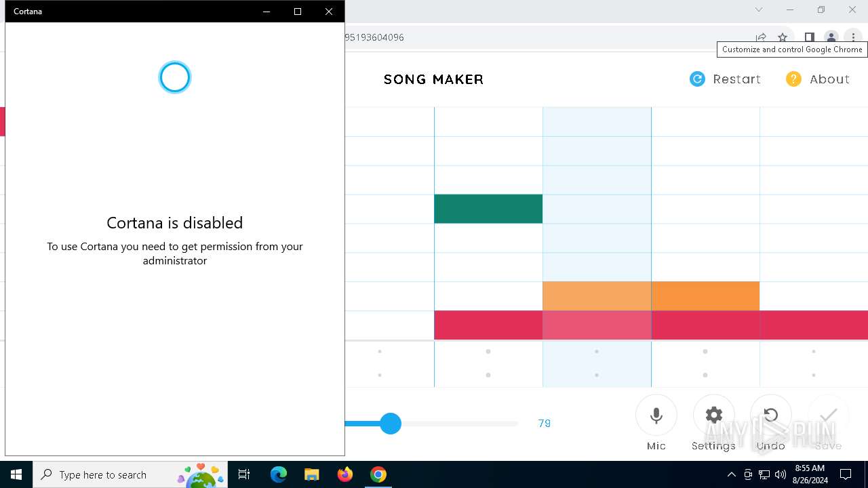Show hidden system tray icons

731,474
